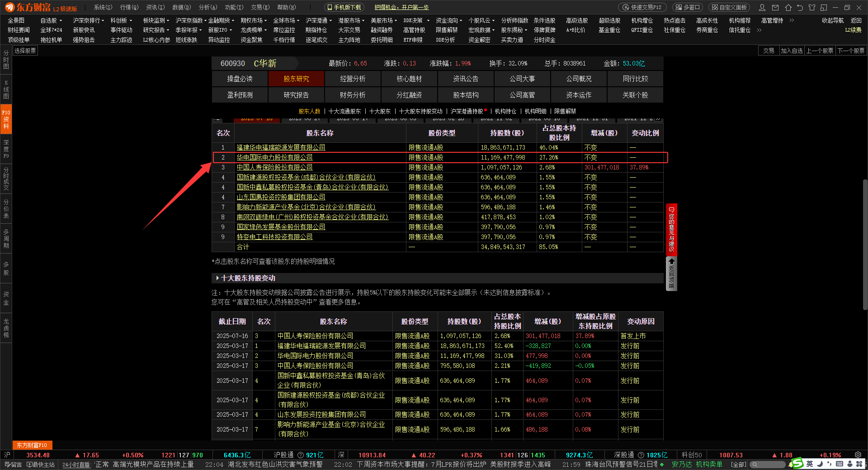Open the skin theme shirt icon
This screenshot has width=868, height=470.
[x=812, y=7]
